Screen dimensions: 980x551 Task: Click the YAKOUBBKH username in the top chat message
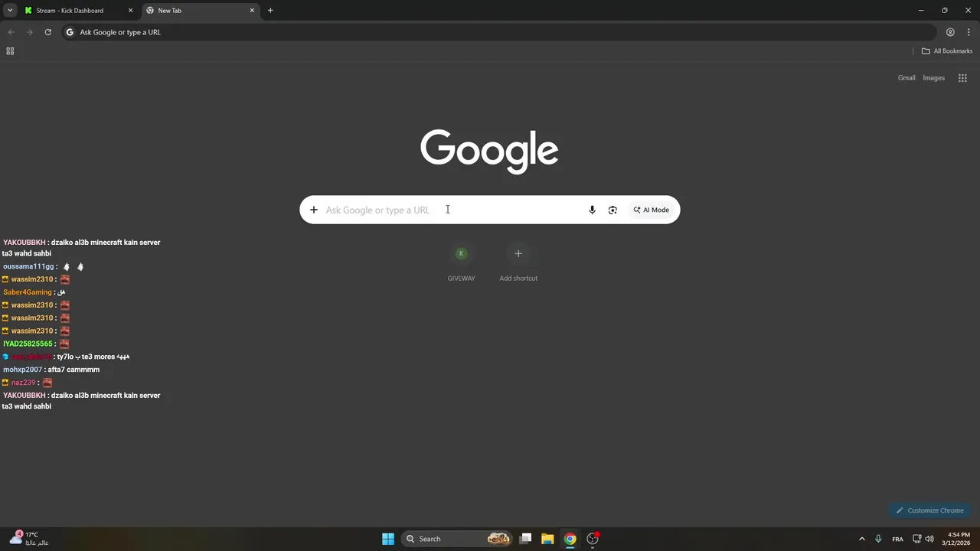[x=24, y=243]
